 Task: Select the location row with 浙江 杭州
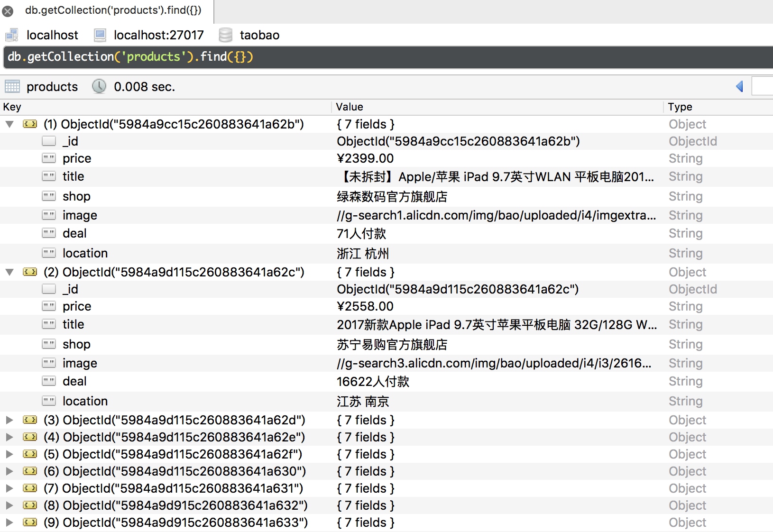point(363,254)
